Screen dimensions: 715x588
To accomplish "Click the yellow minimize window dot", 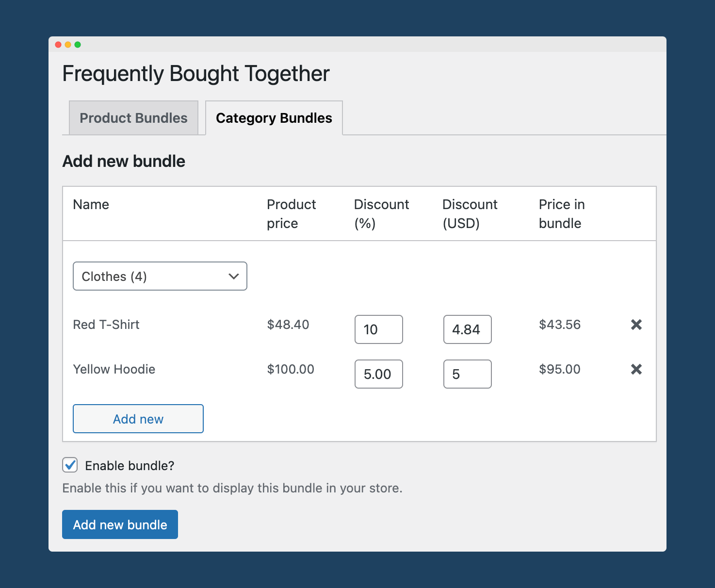I will click(68, 45).
